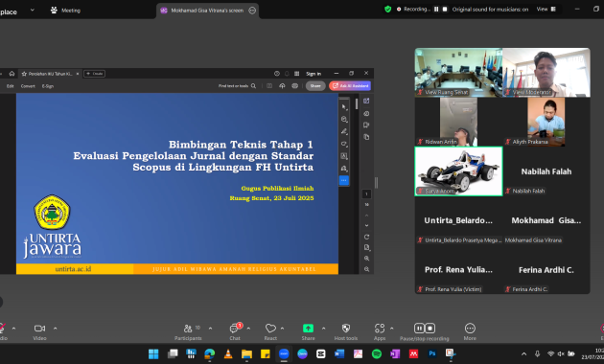Open the Zoom Apps panel
Image resolution: width=604 pixels, height=364 pixels.
[x=380, y=331]
